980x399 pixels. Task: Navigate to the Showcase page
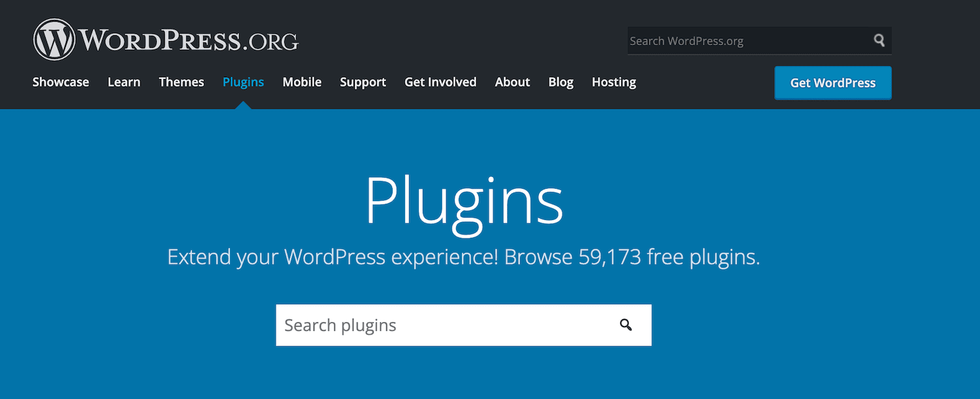(60, 82)
